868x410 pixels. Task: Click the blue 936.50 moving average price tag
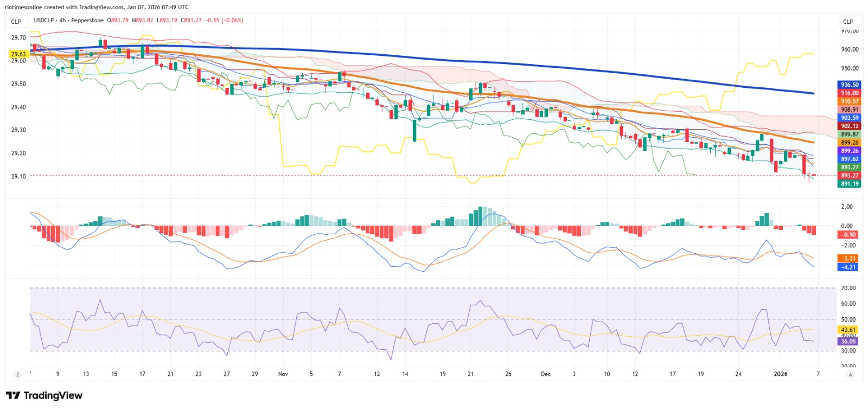point(850,85)
